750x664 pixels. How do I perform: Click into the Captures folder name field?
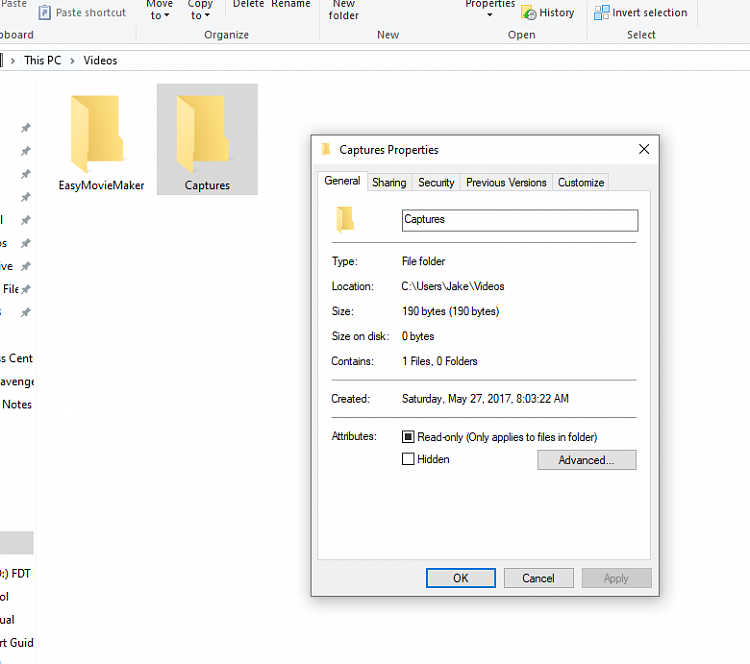click(520, 221)
